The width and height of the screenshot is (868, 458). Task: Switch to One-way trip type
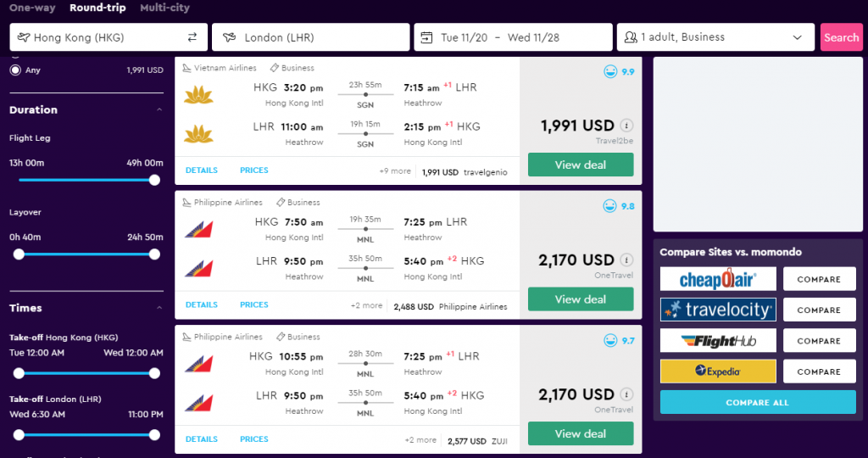[33, 8]
